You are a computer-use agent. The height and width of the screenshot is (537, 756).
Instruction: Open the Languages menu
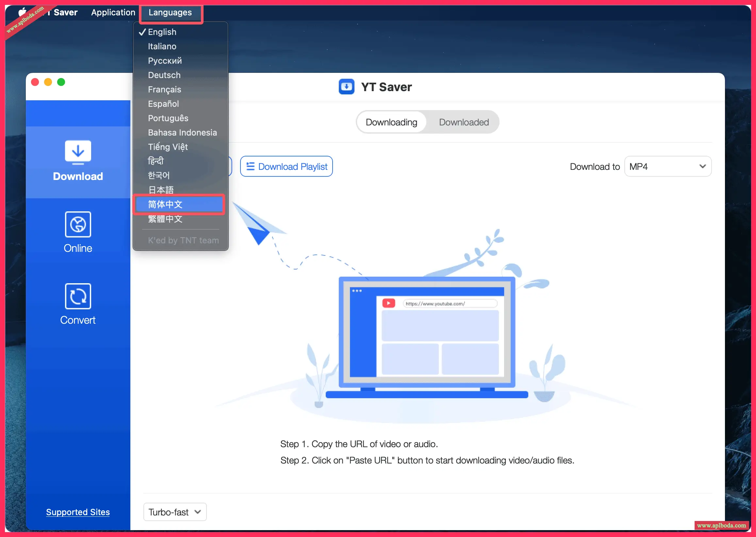[170, 12]
